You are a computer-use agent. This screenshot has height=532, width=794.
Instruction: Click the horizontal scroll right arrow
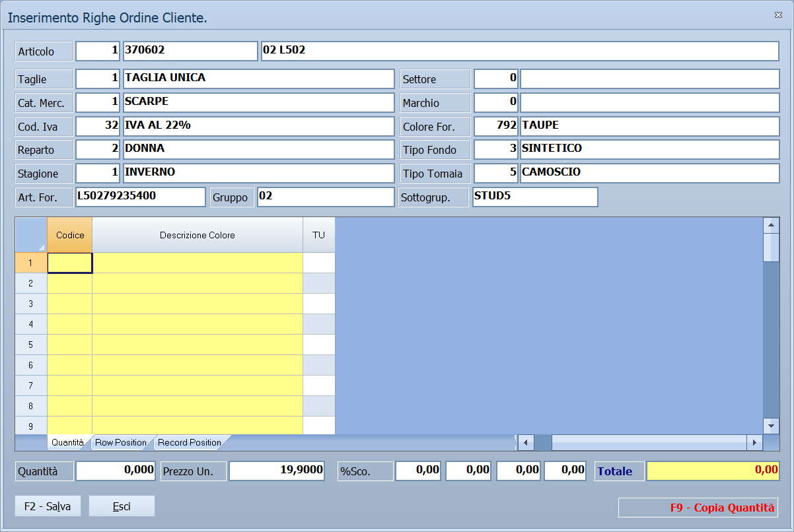[x=754, y=442]
